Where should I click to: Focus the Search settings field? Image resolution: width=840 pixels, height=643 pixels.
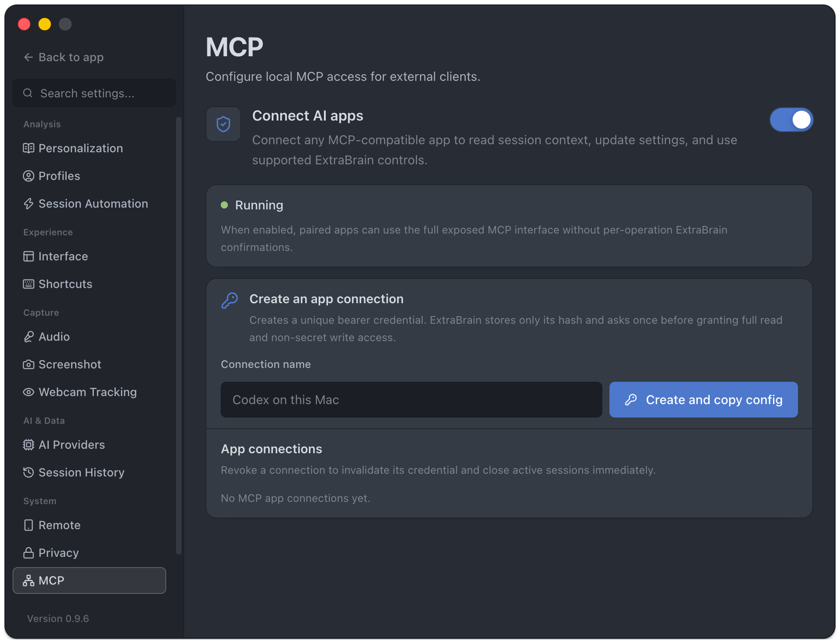tap(94, 93)
